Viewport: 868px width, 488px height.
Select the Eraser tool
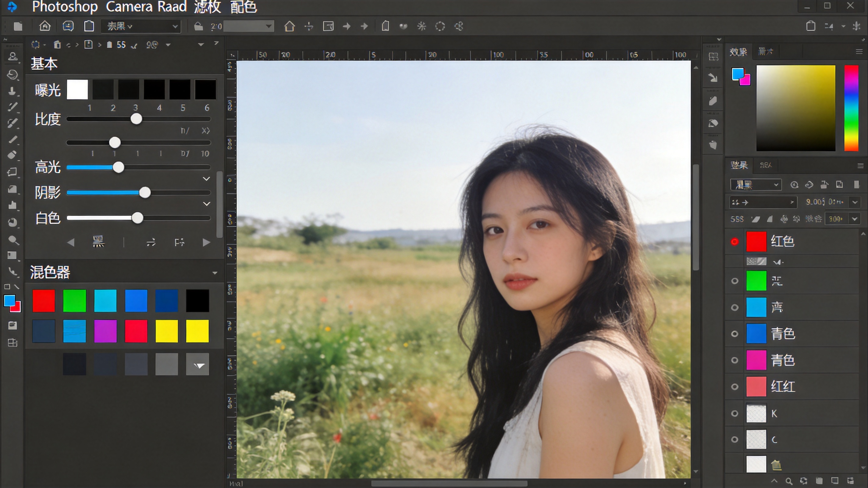point(13,155)
